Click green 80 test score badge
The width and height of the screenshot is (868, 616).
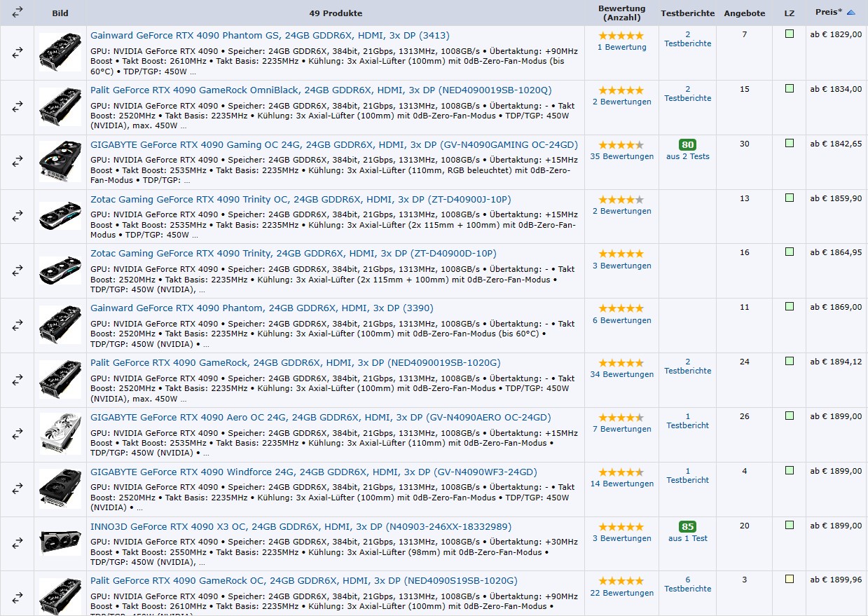pos(688,145)
